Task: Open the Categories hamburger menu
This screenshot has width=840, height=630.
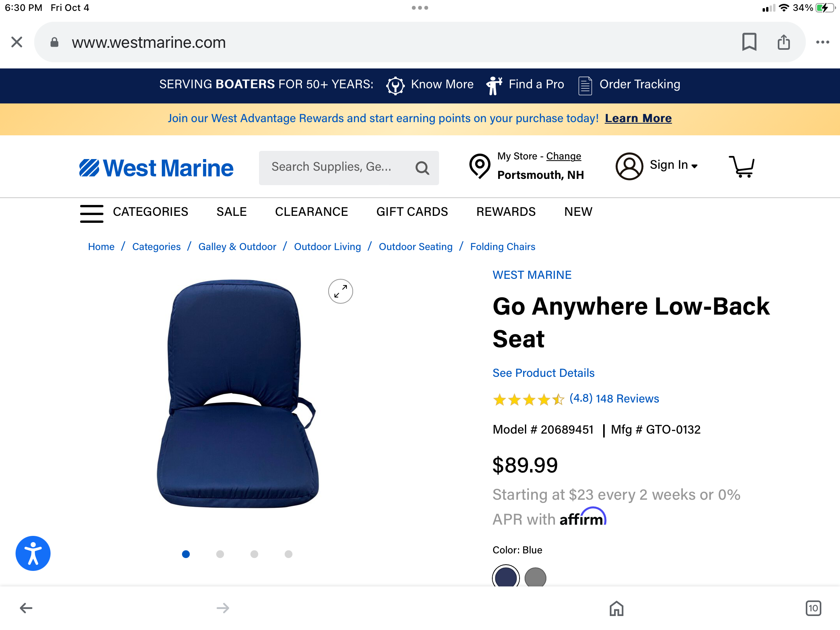Action: coord(92,213)
